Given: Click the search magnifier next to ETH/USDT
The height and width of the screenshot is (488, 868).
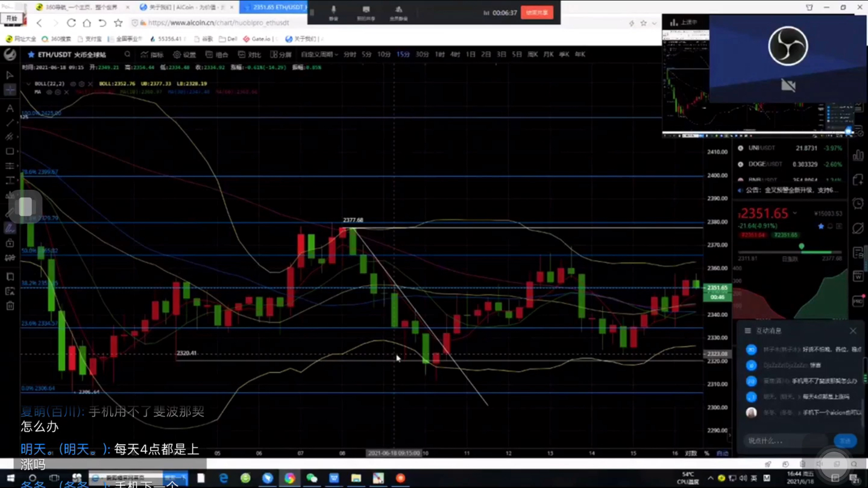Looking at the screenshot, I should click(127, 54).
